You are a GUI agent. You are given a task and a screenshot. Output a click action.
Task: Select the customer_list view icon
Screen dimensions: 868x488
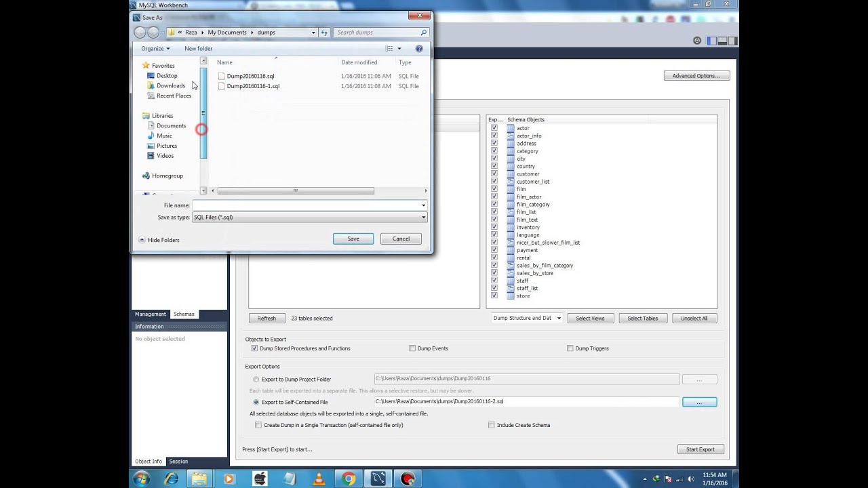coord(511,182)
